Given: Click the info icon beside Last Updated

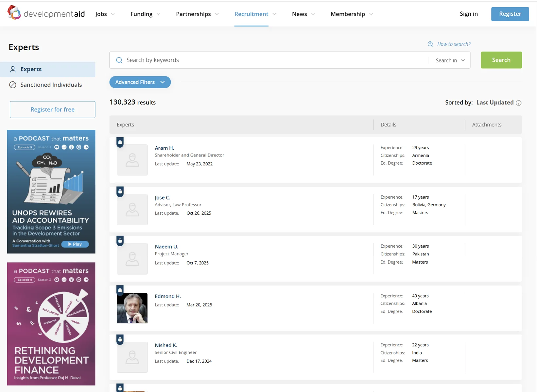Looking at the screenshot, I should (519, 103).
